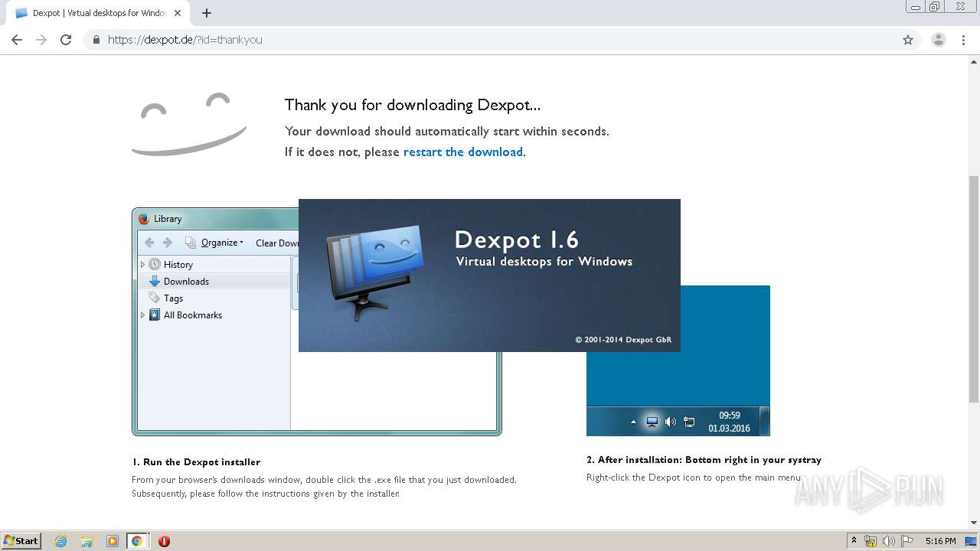Click the red security icon in the taskbar

(x=164, y=541)
